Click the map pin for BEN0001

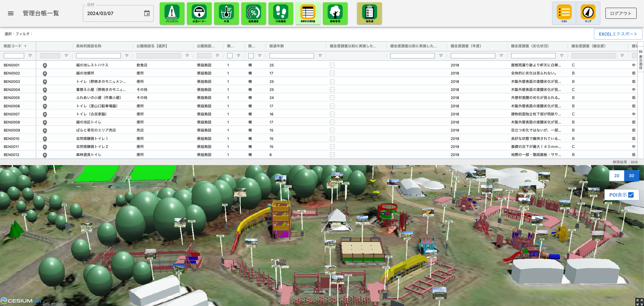[45, 65]
